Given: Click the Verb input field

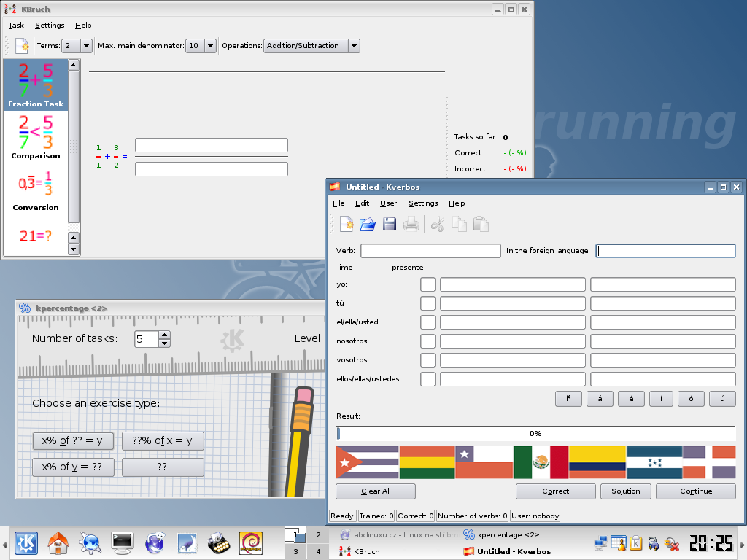Looking at the screenshot, I should 430,251.
